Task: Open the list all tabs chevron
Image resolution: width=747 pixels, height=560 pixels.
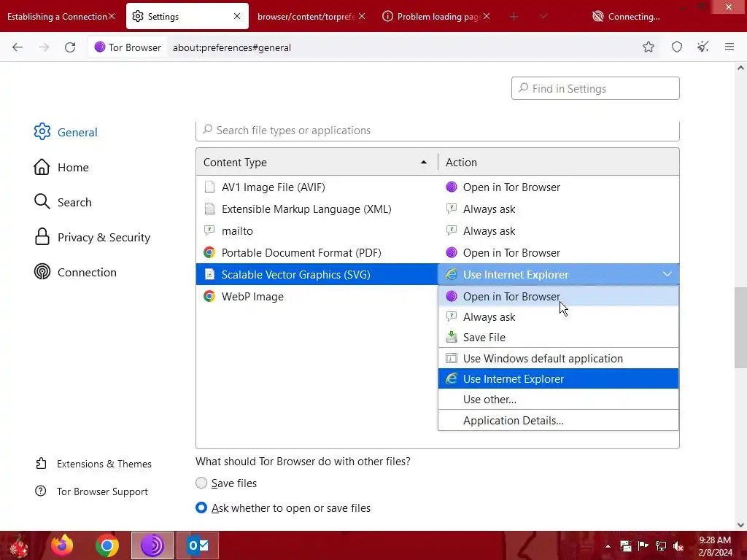Action: point(543,17)
